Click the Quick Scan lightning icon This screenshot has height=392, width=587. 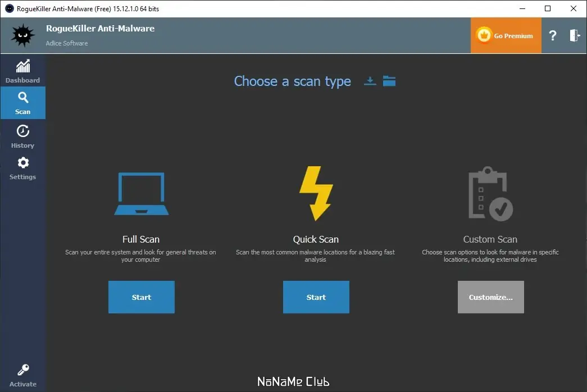pyautogui.click(x=316, y=193)
